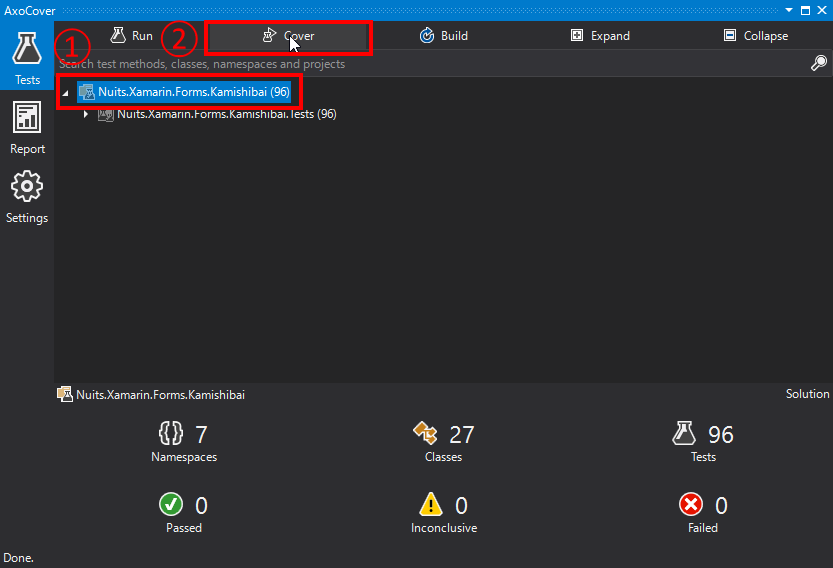Click the green Passed checkmark icon
The height and width of the screenshot is (568, 833).
(x=171, y=504)
